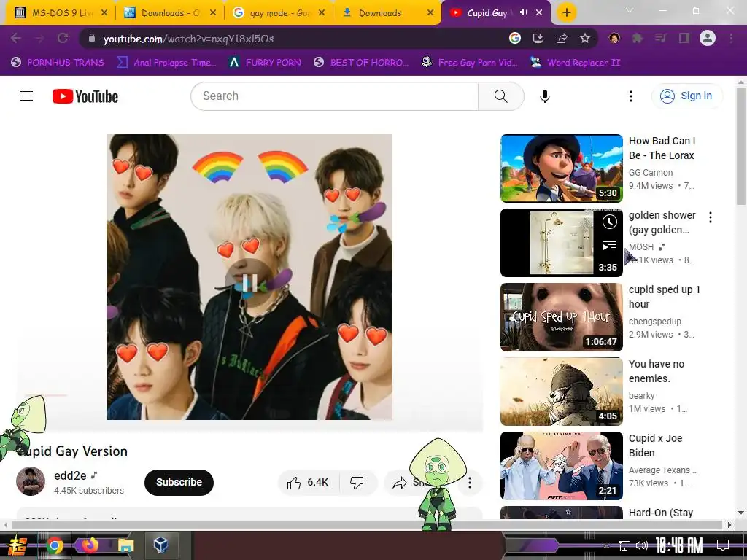Click horizontal scrollbar right arrow
747x560 pixels.
(729, 525)
